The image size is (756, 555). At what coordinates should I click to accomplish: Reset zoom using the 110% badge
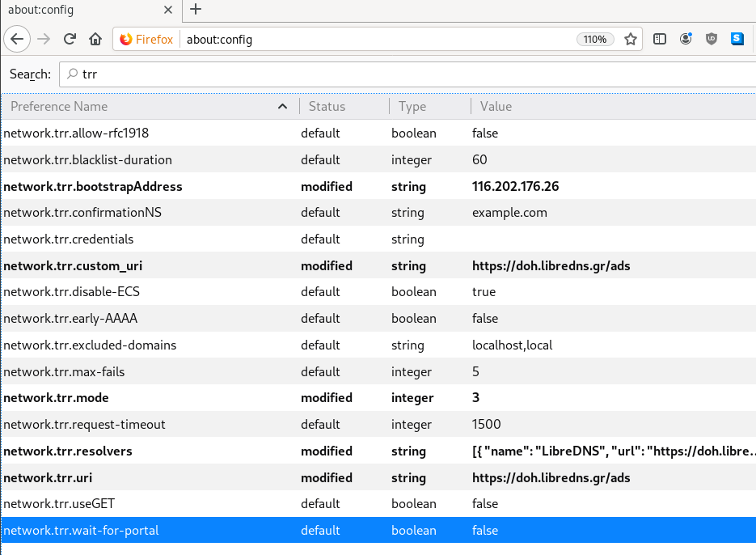tap(595, 39)
